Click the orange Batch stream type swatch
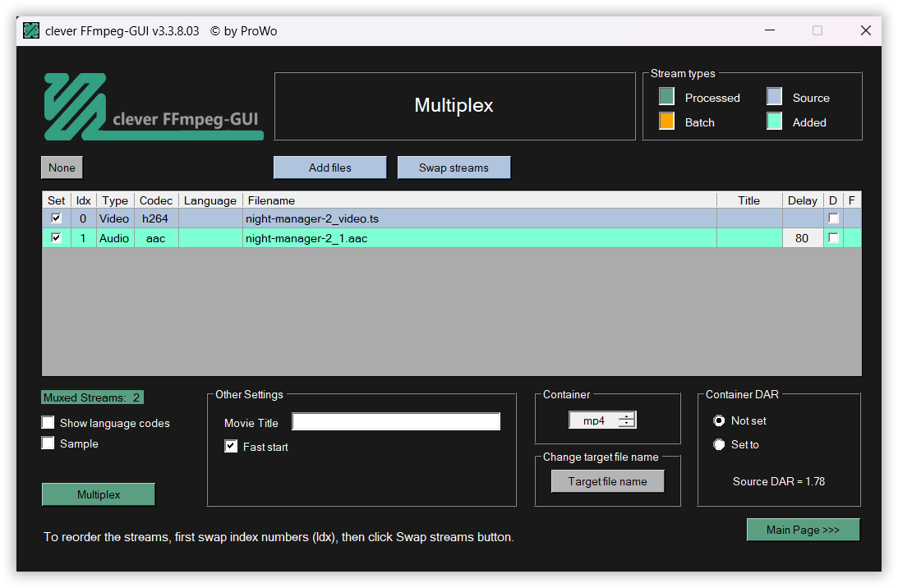Screen dimensions: 898x588 (666, 122)
